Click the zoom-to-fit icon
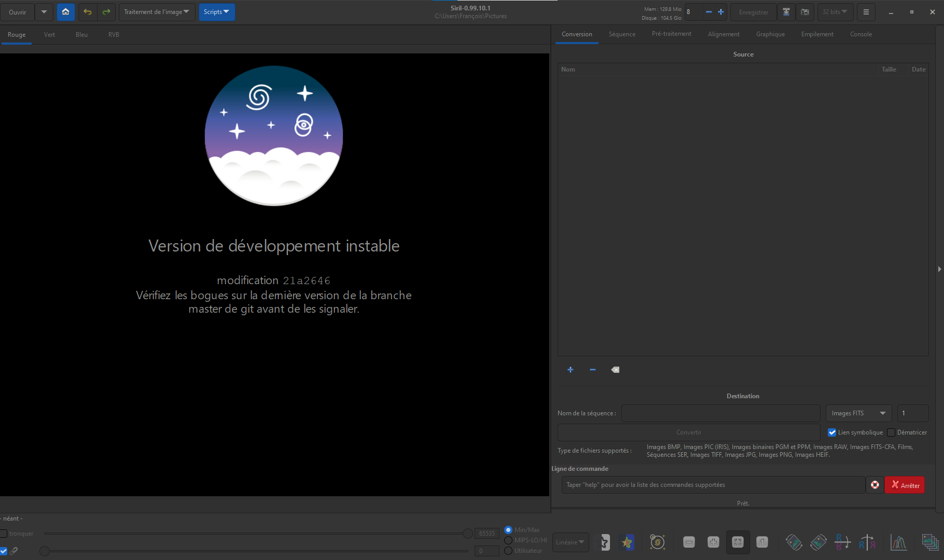 738,542
